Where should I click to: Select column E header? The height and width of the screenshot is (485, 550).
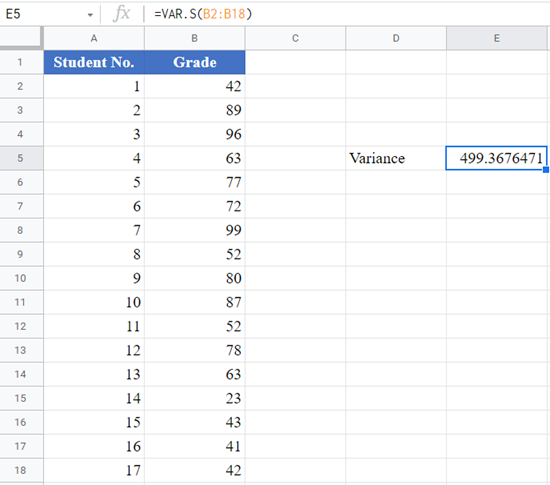point(497,38)
